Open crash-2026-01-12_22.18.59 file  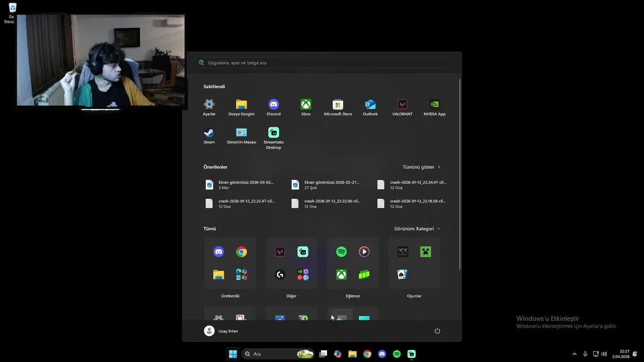(x=412, y=204)
